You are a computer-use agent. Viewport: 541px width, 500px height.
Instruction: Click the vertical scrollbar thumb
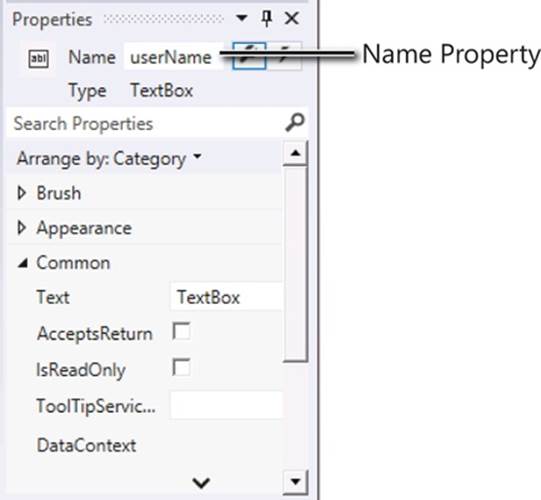click(295, 264)
